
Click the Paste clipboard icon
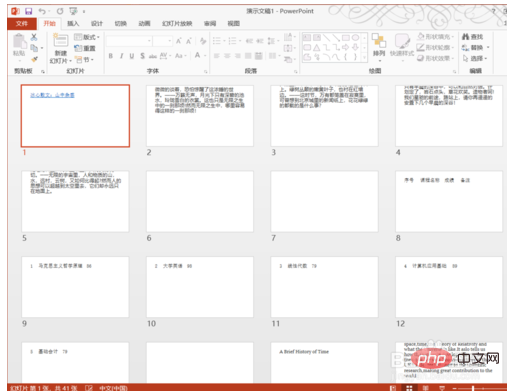(19, 42)
